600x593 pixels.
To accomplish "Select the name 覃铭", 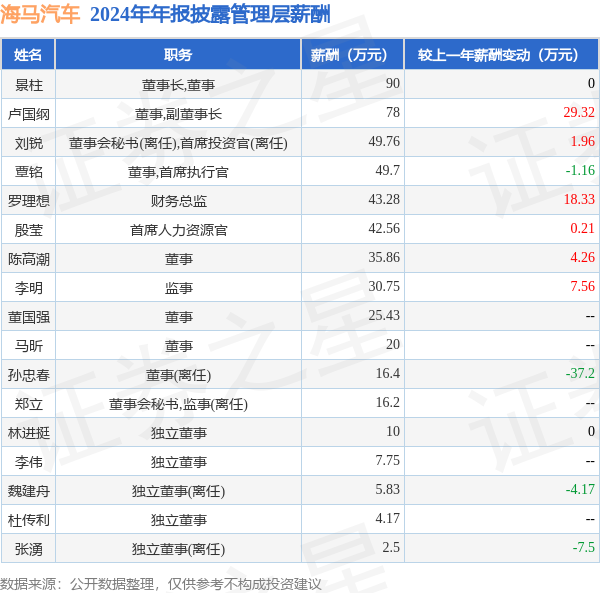I will 29,172.
